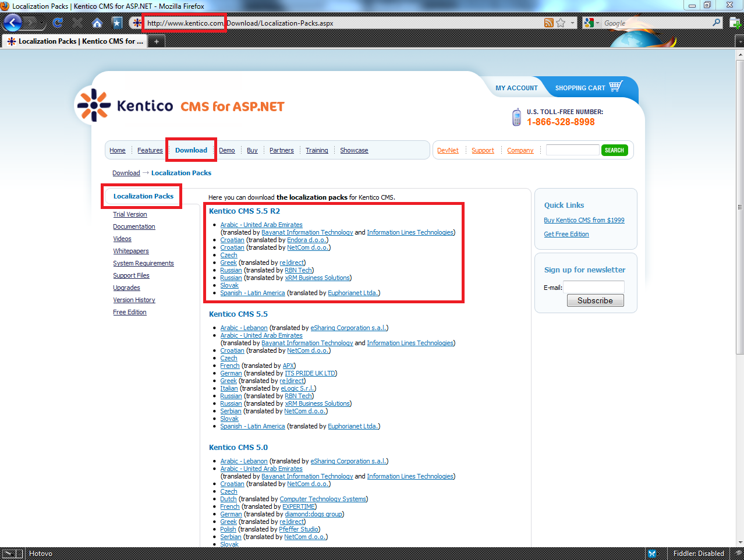Open the SHOPPING CART tab label
The height and width of the screenshot is (560, 744).
(580, 88)
